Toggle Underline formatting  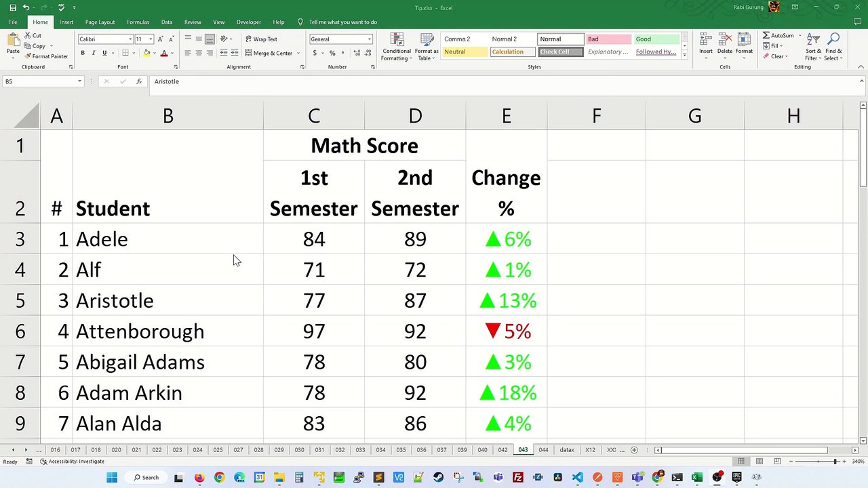[x=104, y=53]
